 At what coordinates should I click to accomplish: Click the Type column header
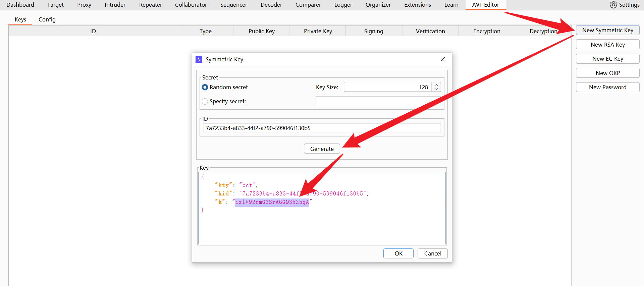click(205, 31)
